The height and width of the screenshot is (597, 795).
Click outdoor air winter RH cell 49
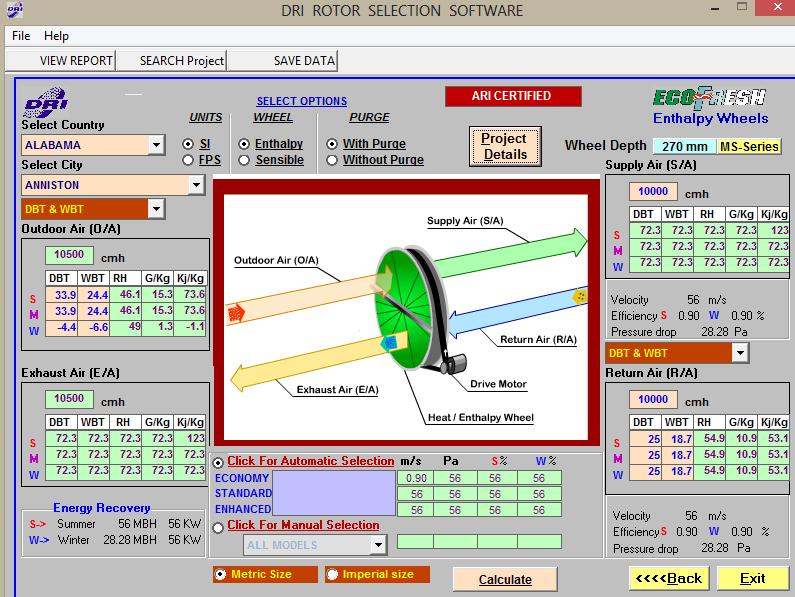point(126,327)
